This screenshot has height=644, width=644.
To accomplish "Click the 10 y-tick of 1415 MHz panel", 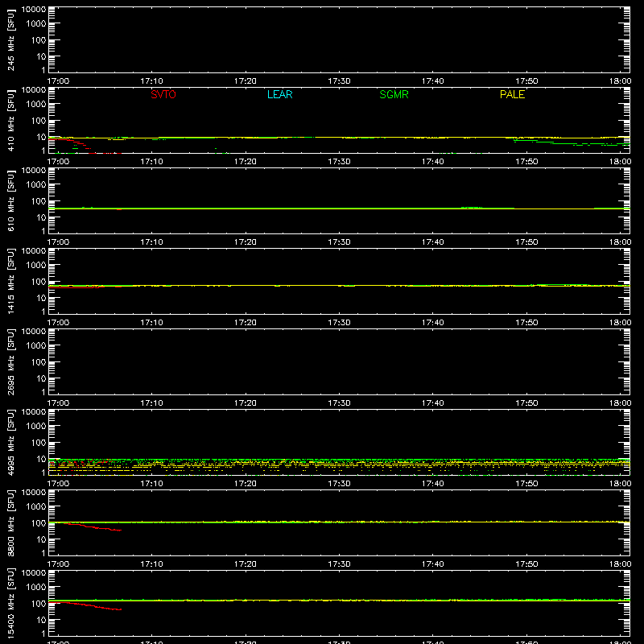I will (41, 298).
